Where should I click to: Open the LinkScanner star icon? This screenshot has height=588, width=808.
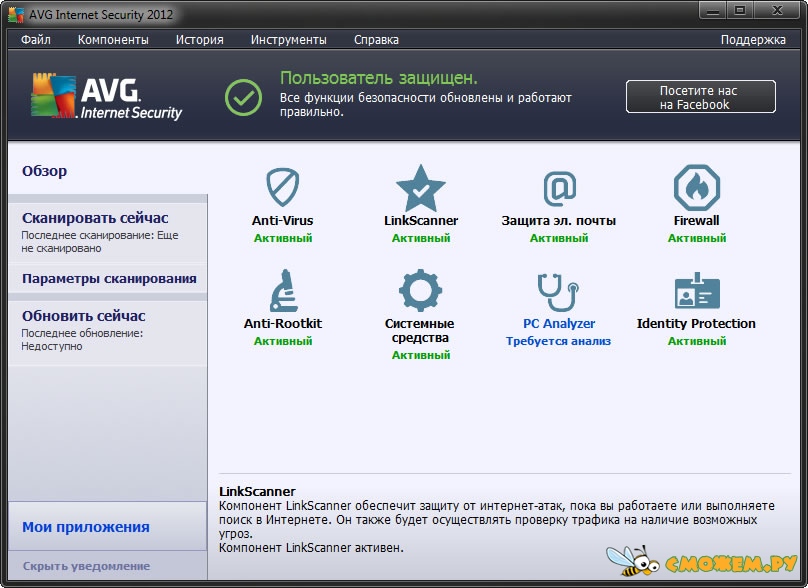pos(420,188)
